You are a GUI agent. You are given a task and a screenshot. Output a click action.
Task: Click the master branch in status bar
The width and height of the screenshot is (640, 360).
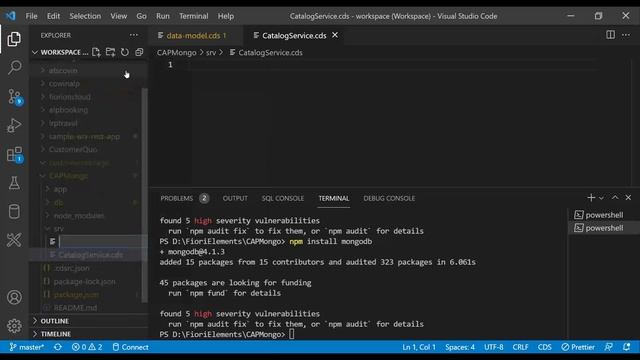(27, 347)
